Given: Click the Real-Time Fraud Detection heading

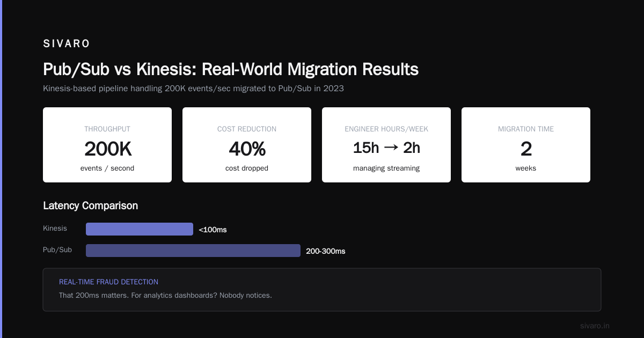Looking at the screenshot, I should (108, 282).
